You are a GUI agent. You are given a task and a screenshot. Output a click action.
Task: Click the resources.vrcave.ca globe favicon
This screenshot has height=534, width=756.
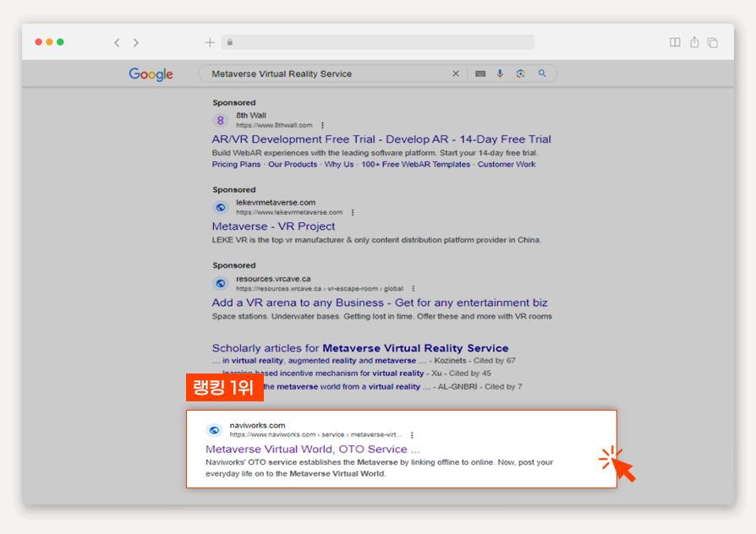pyautogui.click(x=221, y=283)
